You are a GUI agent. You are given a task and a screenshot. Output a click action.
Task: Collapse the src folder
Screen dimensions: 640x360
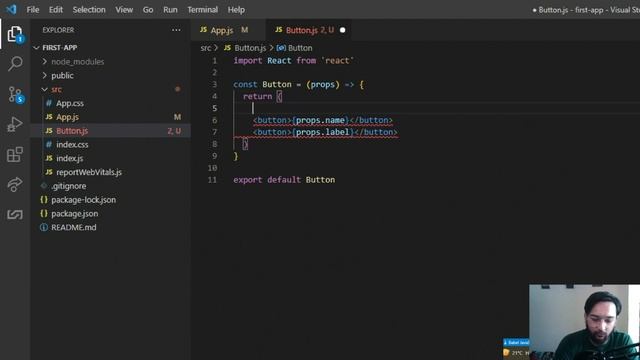44,89
